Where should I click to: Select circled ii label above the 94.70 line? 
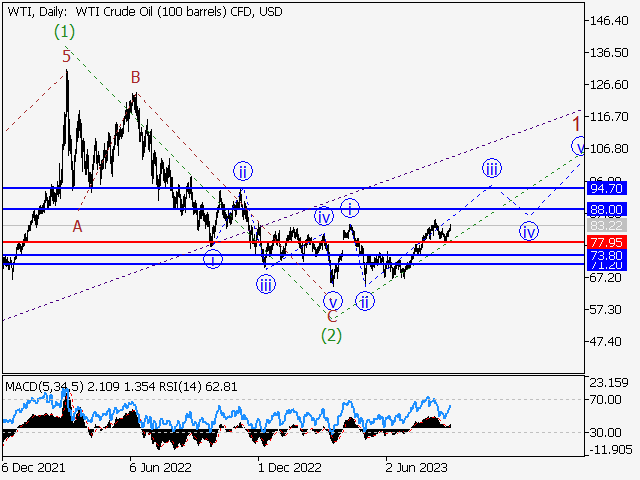click(x=243, y=171)
